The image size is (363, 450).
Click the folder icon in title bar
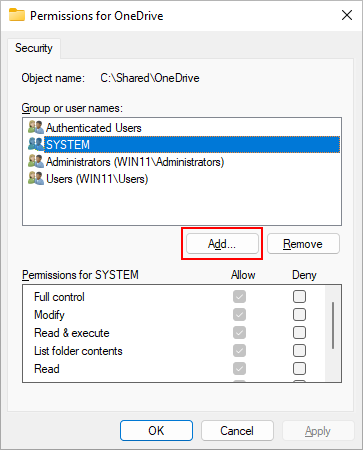17,15
